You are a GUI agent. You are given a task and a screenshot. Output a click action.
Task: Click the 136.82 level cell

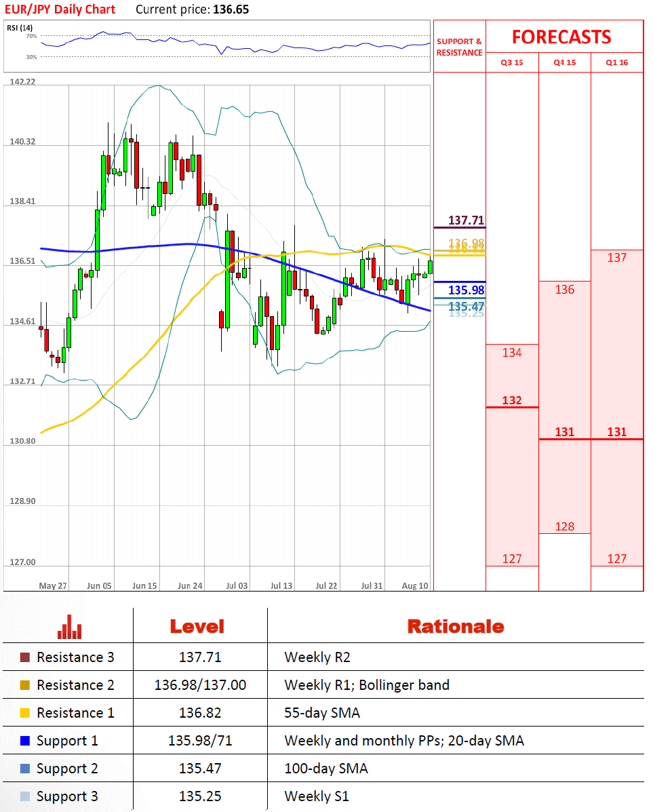coord(200,713)
